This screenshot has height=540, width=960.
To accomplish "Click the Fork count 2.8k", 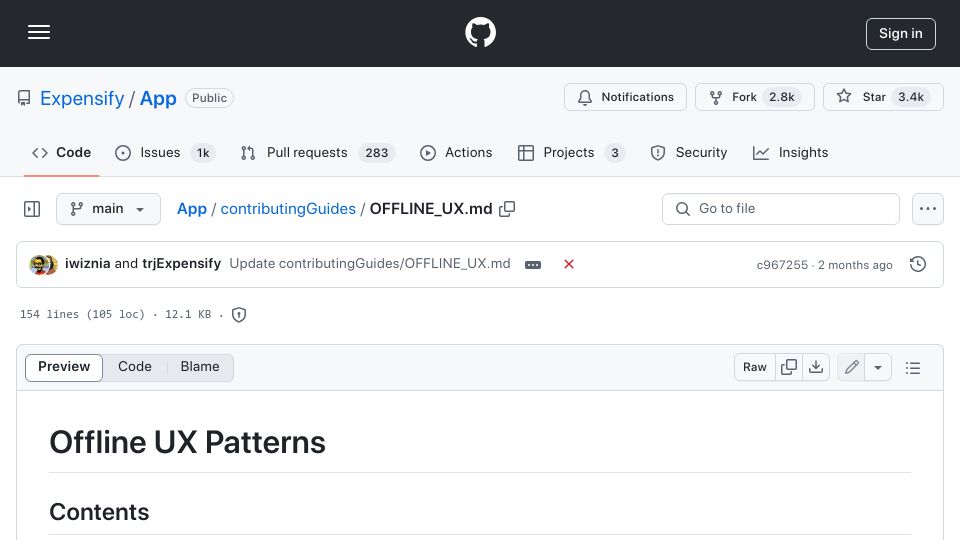I will 782,97.
